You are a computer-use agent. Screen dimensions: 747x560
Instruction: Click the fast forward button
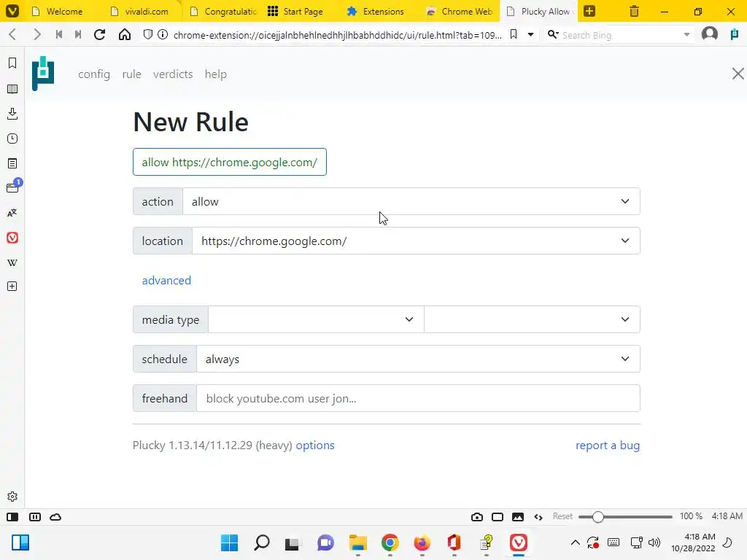tap(78, 34)
